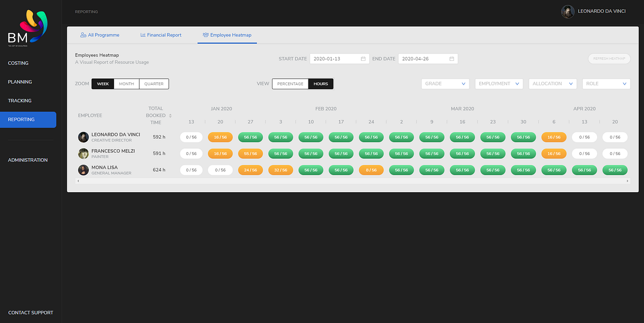The width and height of the screenshot is (644, 323).
Task: Click Contact Support link
Action: coord(30,313)
